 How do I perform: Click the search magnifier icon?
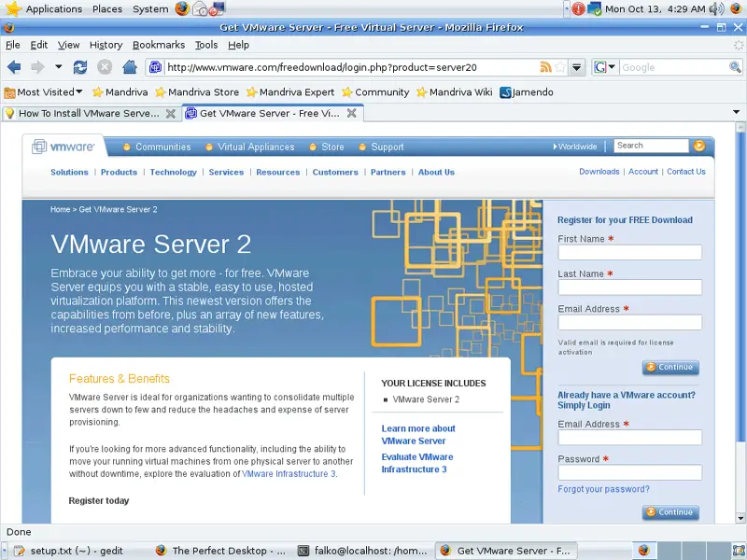click(735, 67)
